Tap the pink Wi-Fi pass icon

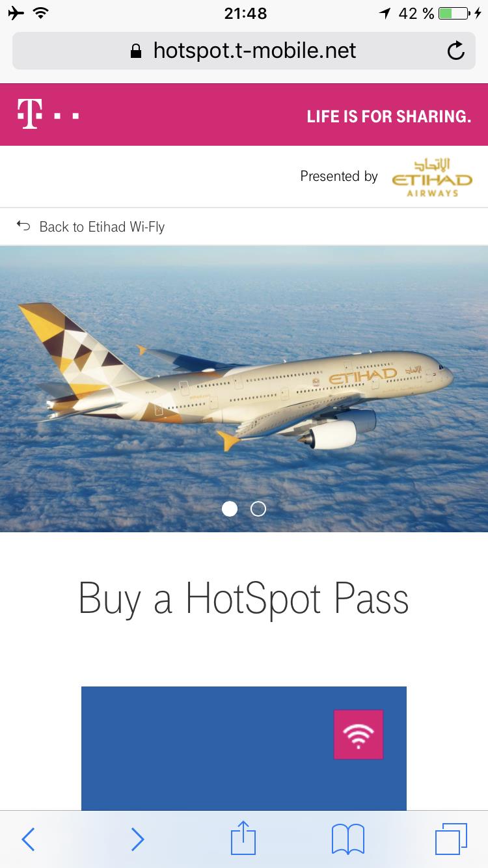(x=359, y=735)
